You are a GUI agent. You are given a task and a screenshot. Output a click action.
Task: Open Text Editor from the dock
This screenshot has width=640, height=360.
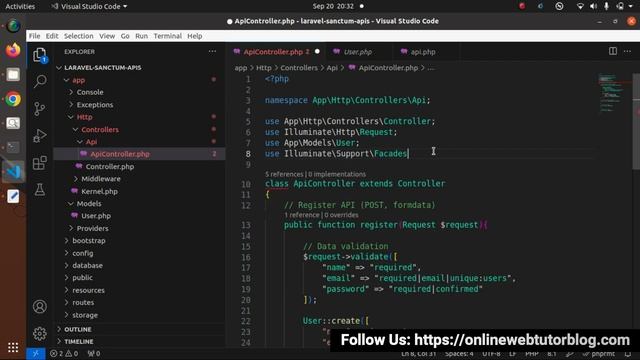click(x=13, y=196)
